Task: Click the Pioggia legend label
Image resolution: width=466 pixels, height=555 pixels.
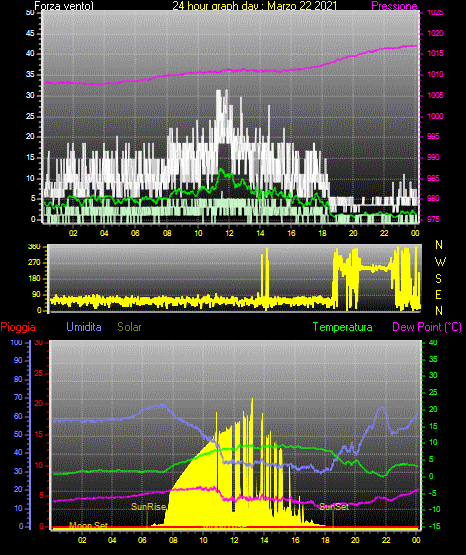Action: click(18, 327)
